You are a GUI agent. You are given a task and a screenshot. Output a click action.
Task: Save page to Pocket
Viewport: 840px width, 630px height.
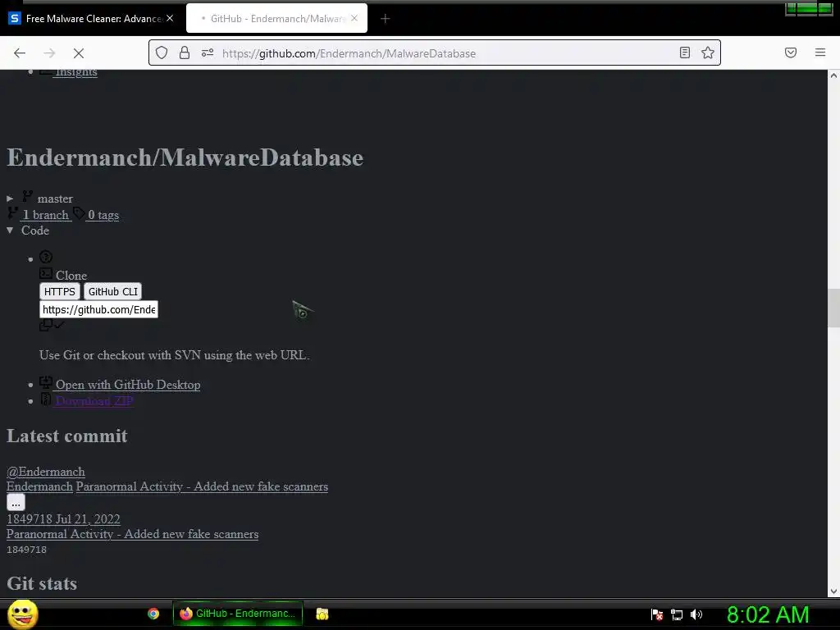791,52
